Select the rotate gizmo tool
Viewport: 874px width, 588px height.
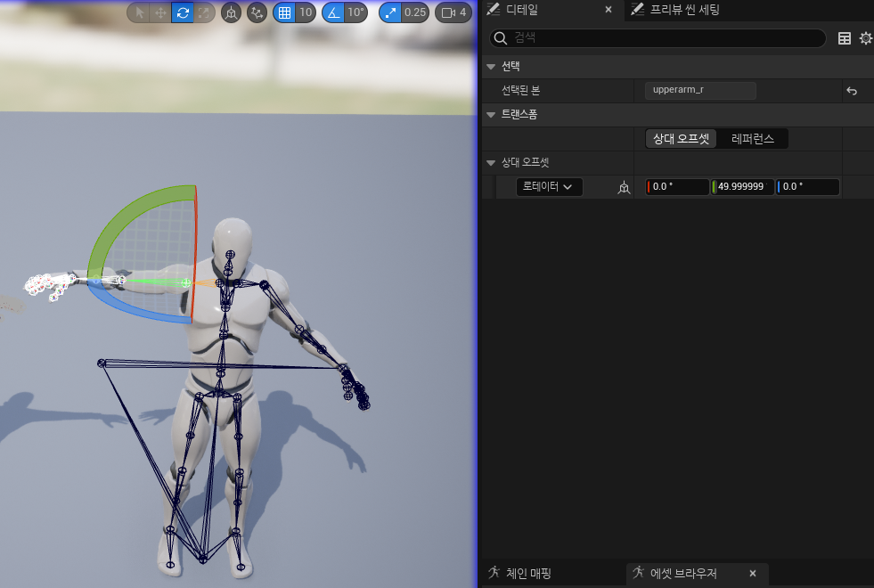click(183, 12)
